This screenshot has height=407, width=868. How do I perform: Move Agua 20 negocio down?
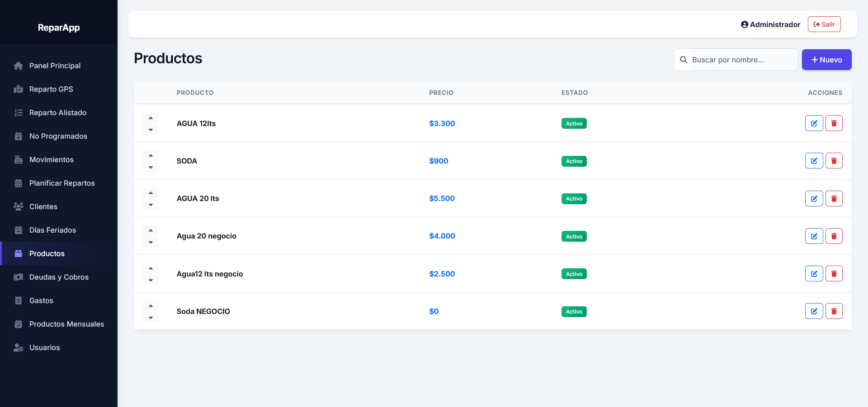[151, 242]
